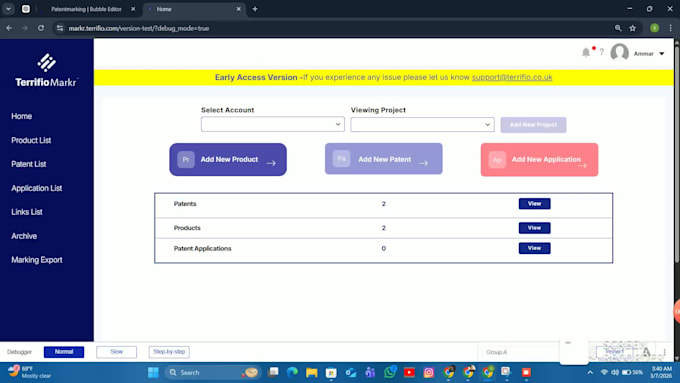Click the Pa icon on Add New Patent

(x=341, y=159)
